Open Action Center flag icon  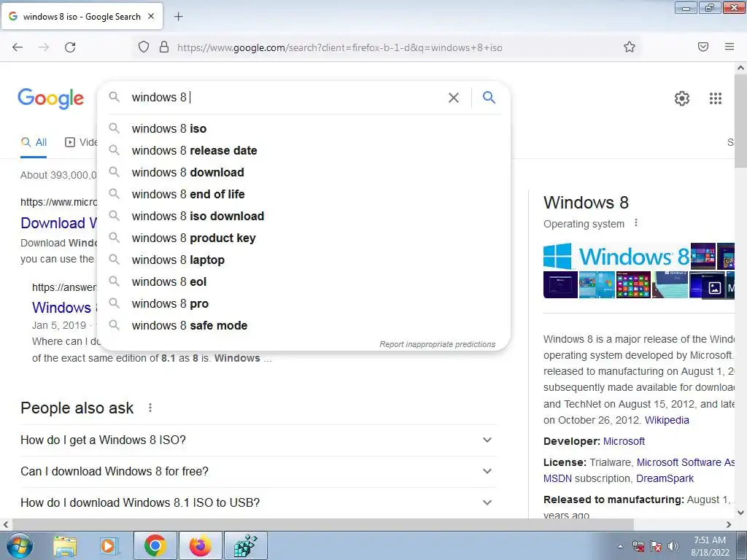point(656,546)
